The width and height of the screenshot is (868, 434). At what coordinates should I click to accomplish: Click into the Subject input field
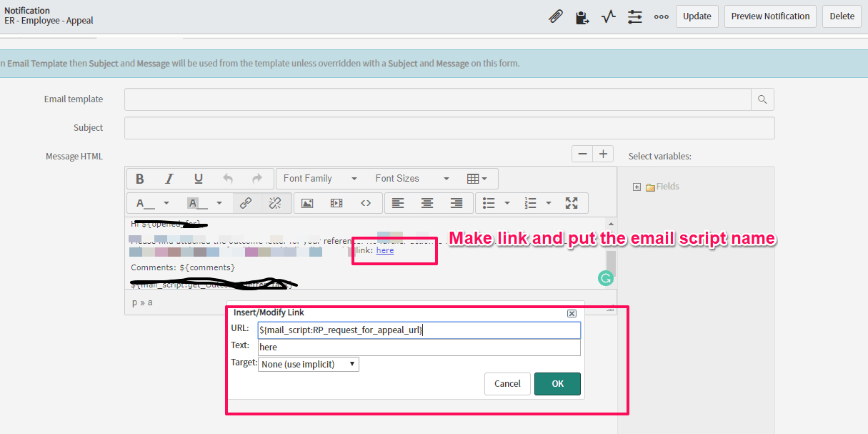click(x=449, y=128)
